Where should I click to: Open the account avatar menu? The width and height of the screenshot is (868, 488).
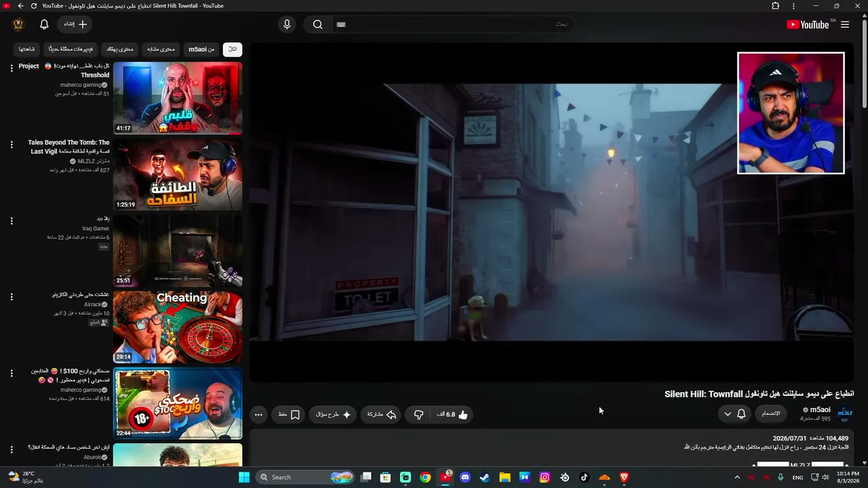[18, 24]
